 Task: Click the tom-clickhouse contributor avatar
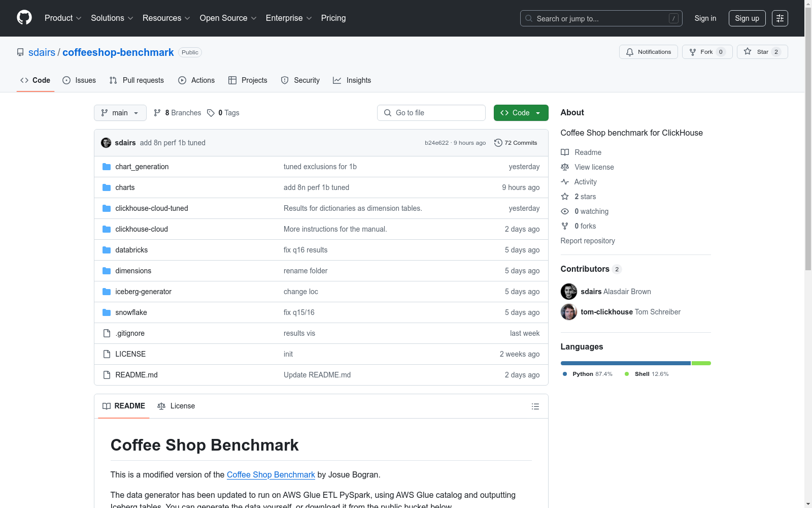pos(569,312)
